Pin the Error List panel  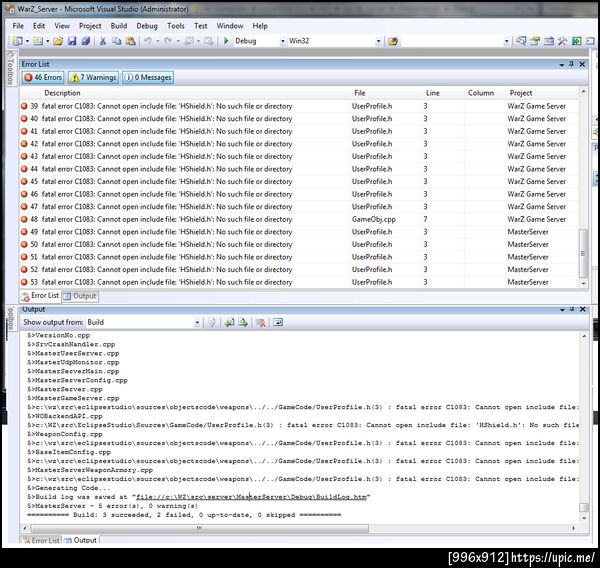[x=571, y=64]
